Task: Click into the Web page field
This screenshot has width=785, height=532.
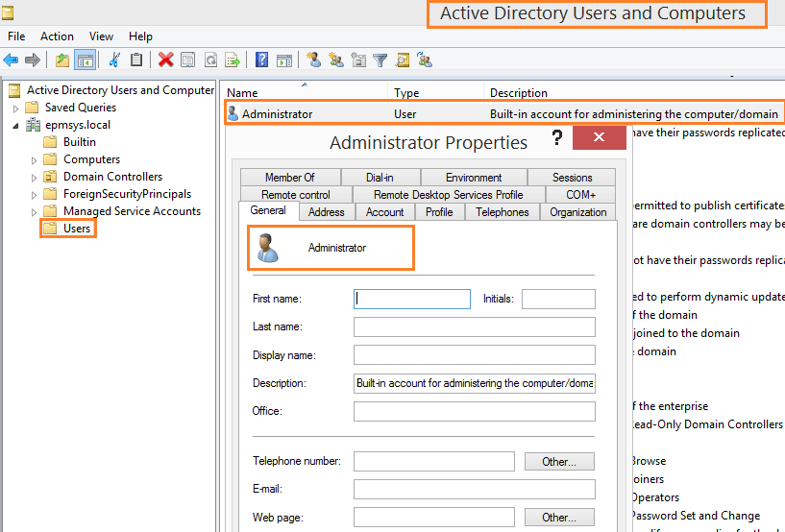Action: coord(434,517)
